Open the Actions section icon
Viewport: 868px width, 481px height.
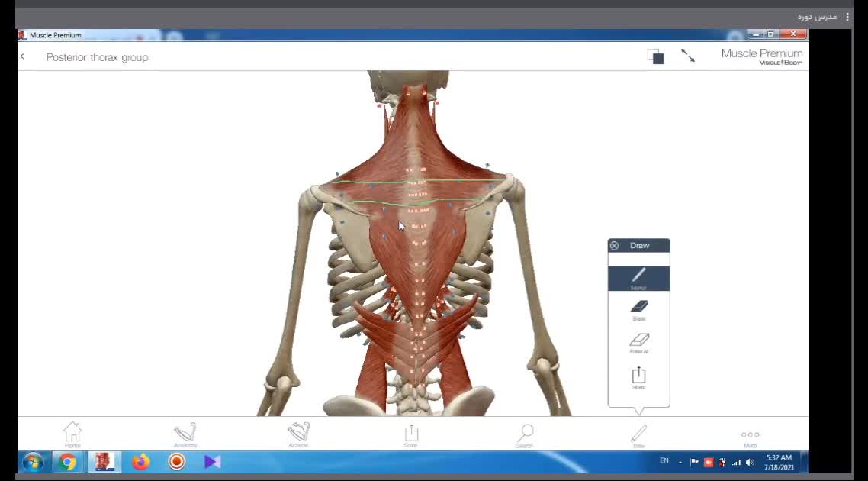pos(298,435)
